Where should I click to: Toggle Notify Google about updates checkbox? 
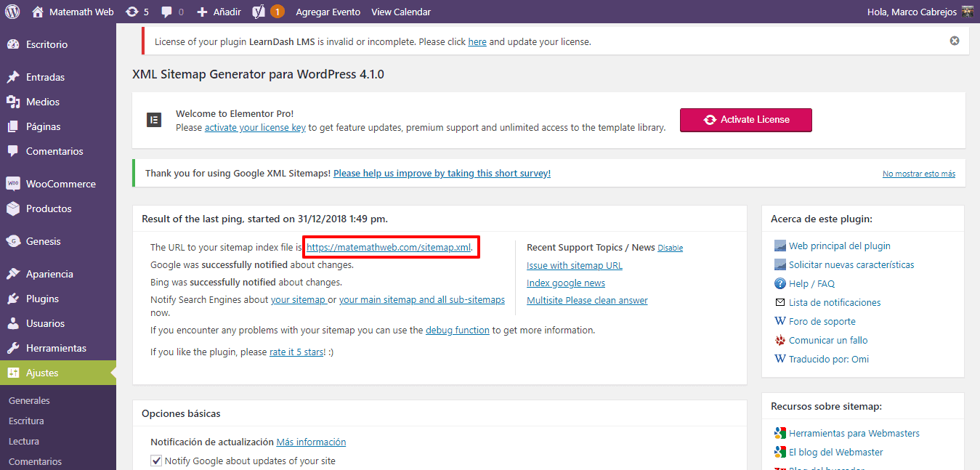click(156, 461)
